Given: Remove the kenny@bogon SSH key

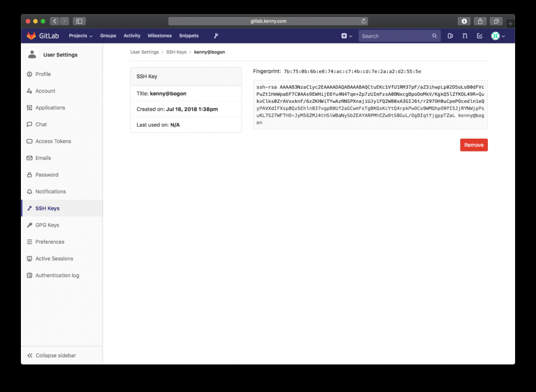Looking at the screenshot, I should [x=474, y=145].
